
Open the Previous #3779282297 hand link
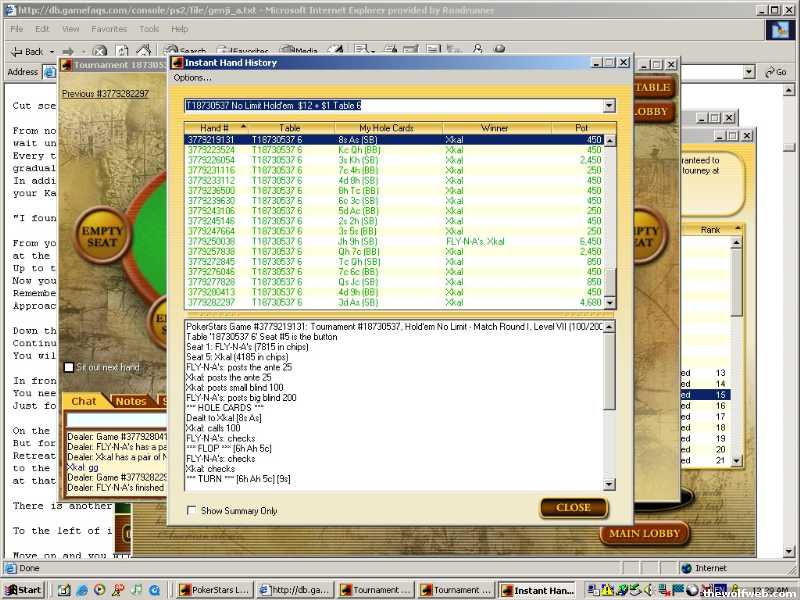(105, 94)
